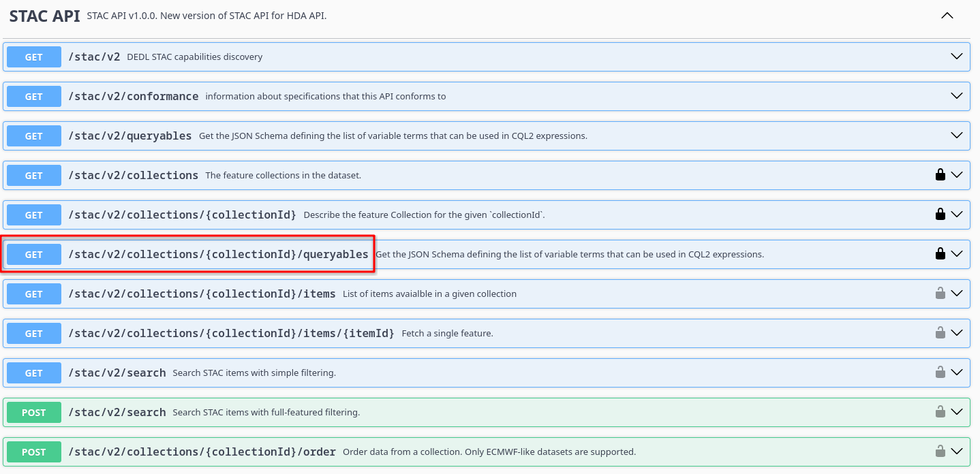Click the POST badge for /stac/v2/search
Image resolution: width=980 pixels, height=474 pixels.
tap(34, 413)
